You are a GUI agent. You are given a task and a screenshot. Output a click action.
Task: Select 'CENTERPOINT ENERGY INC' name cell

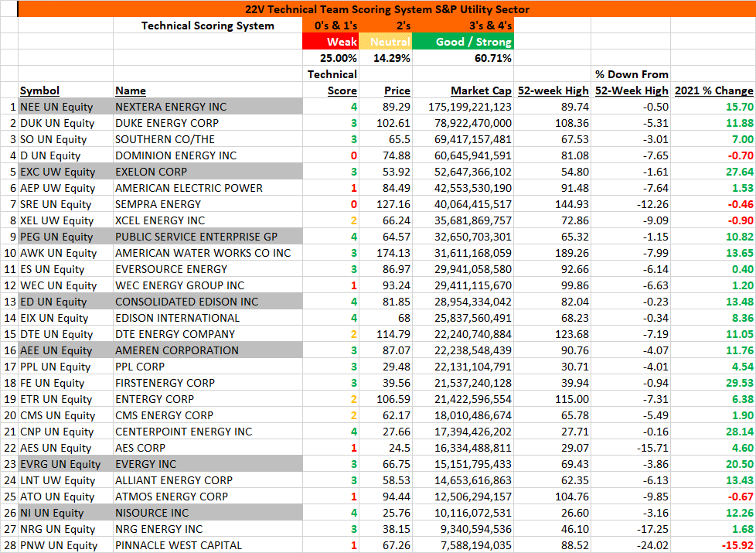(x=208, y=432)
